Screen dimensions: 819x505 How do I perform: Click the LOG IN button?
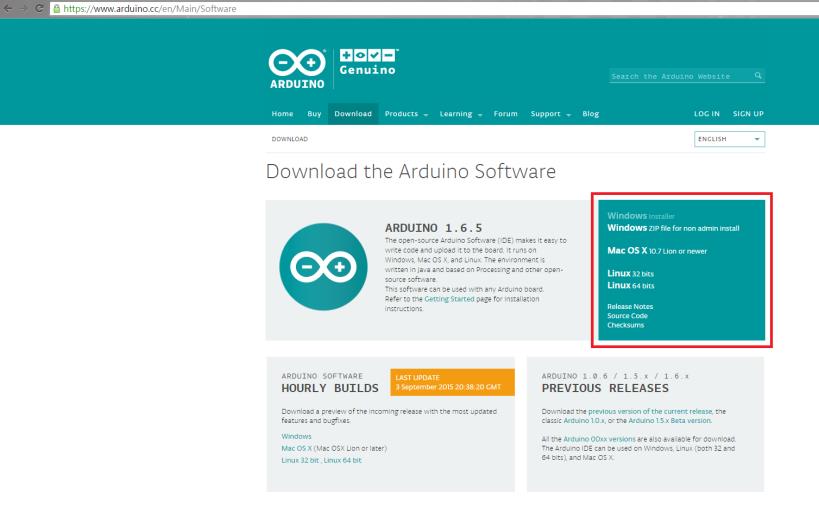point(706,114)
